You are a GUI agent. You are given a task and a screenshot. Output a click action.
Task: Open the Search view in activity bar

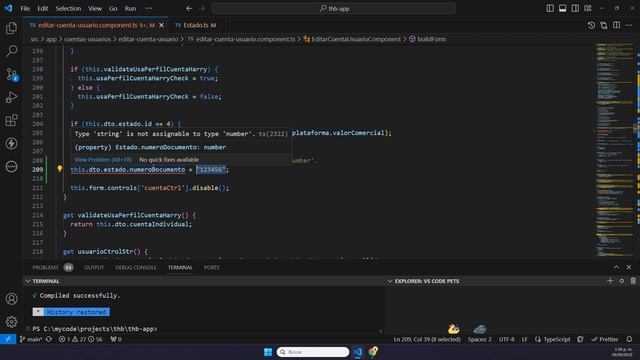click(11, 51)
